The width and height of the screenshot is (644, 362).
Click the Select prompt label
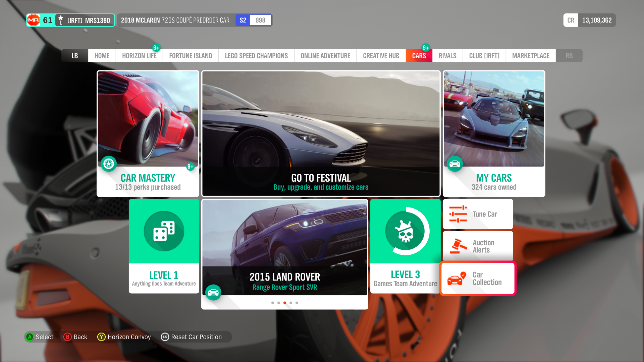pyautogui.click(x=45, y=337)
